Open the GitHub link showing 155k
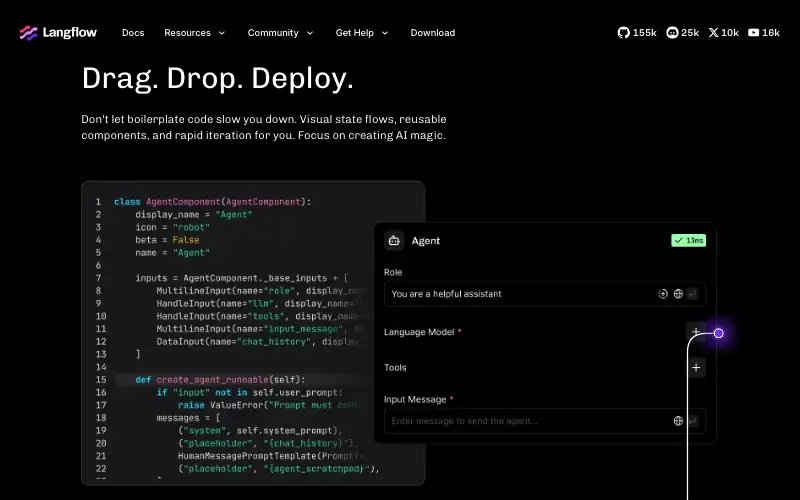Screen dimensions: 800x500 [637, 33]
